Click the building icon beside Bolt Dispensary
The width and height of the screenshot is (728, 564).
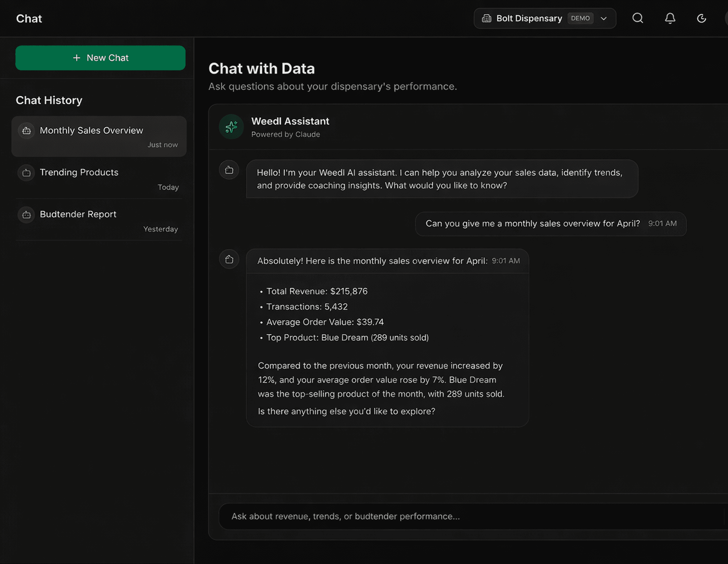487,18
